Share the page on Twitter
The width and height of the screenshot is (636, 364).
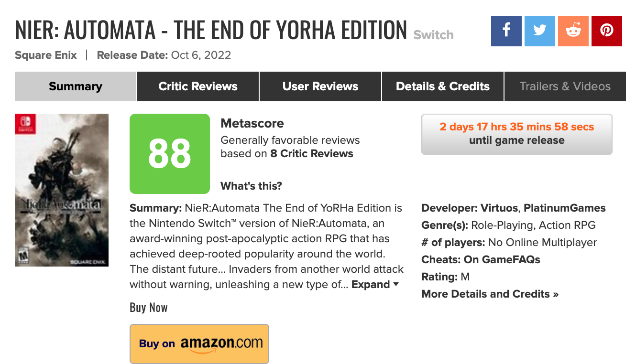539,31
